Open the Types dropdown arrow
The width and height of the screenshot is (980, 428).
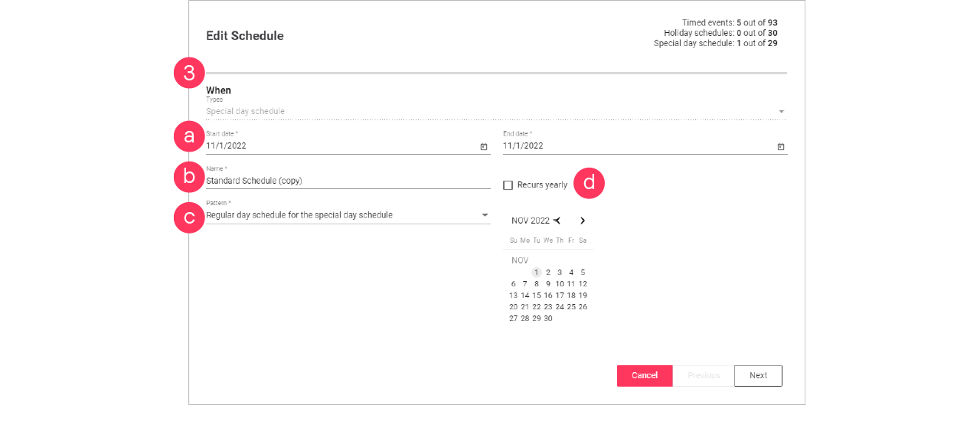(782, 112)
